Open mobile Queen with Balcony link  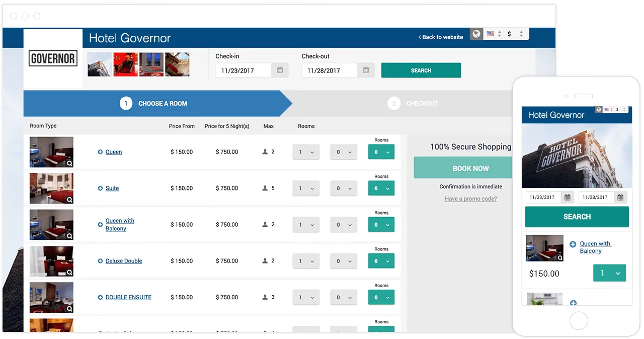tap(595, 247)
